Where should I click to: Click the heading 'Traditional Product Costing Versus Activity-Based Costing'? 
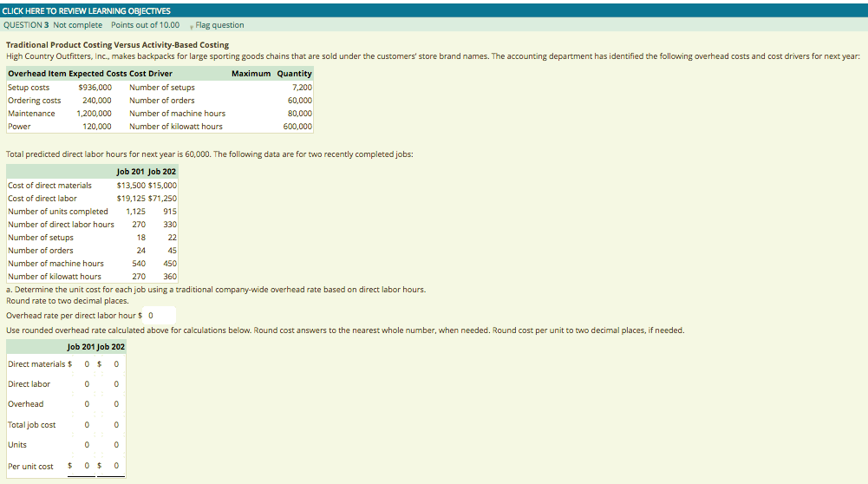(x=117, y=45)
